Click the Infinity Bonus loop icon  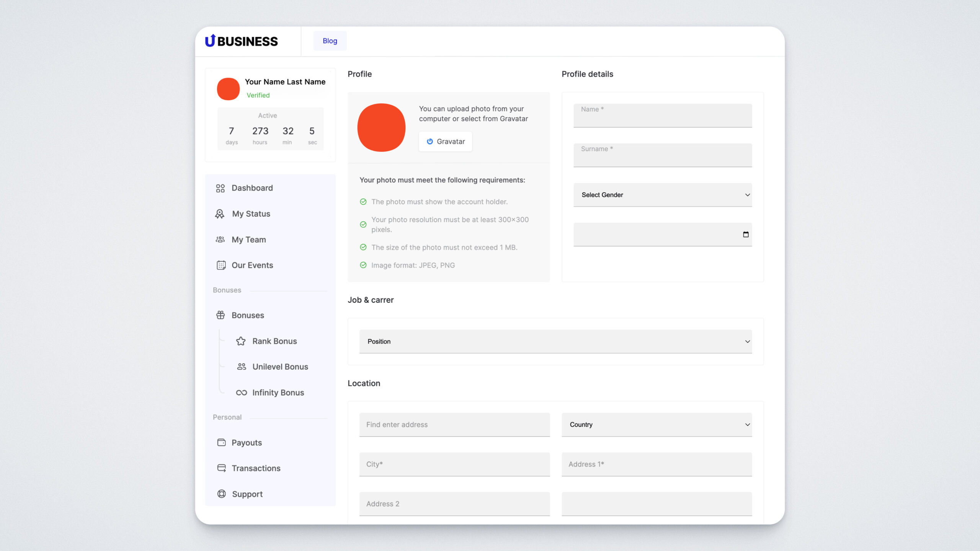tap(241, 393)
